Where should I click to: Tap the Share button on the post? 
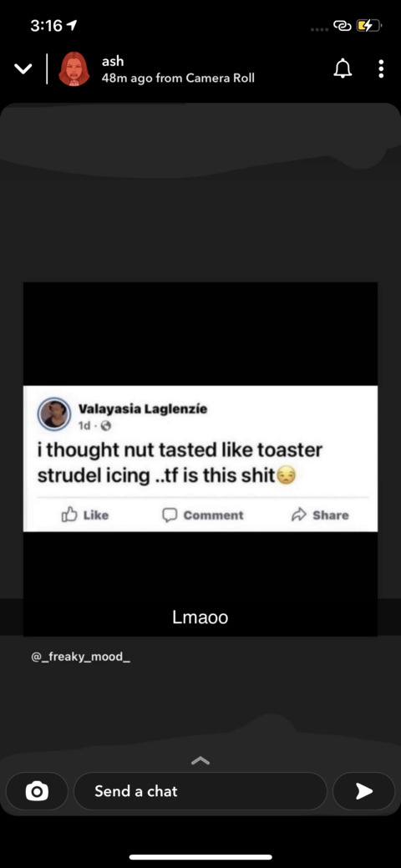coord(320,515)
